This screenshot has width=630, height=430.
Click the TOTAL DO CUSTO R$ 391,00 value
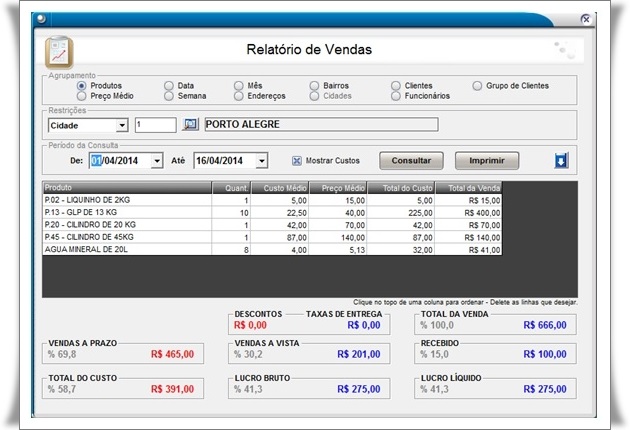[172, 389]
